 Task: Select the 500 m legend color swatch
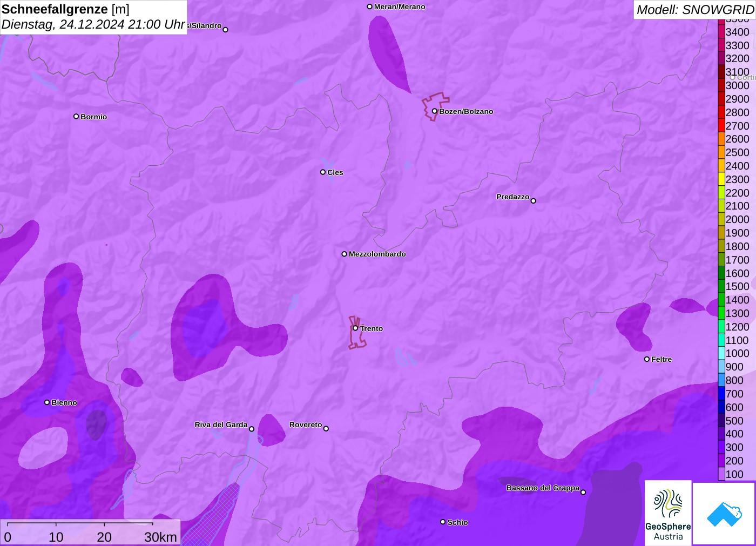point(721,421)
